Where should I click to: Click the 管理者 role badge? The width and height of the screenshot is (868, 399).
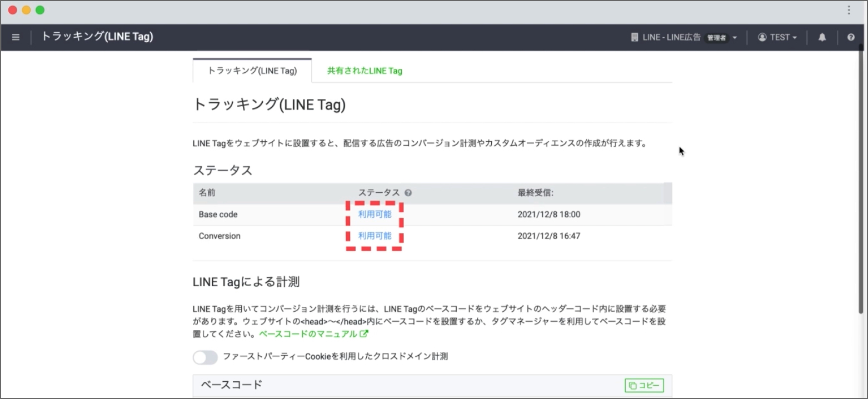(x=716, y=38)
